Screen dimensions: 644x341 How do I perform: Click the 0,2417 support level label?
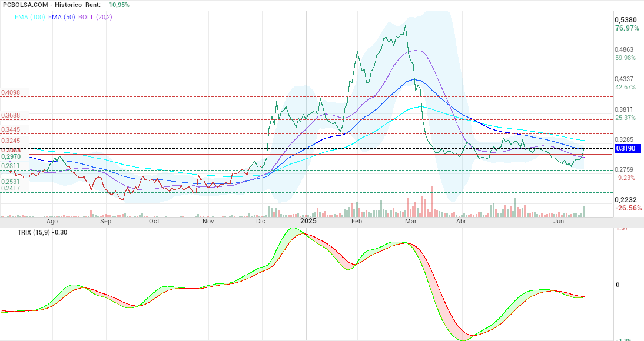tap(10, 188)
